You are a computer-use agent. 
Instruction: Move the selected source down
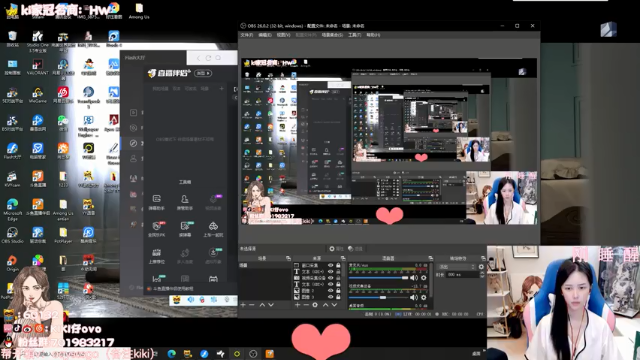[334, 305]
